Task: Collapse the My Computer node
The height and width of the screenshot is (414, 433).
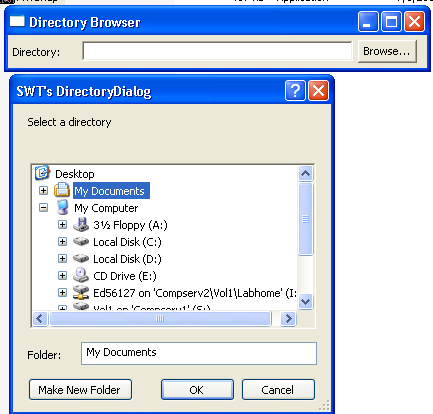Action: pyautogui.click(x=43, y=208)
